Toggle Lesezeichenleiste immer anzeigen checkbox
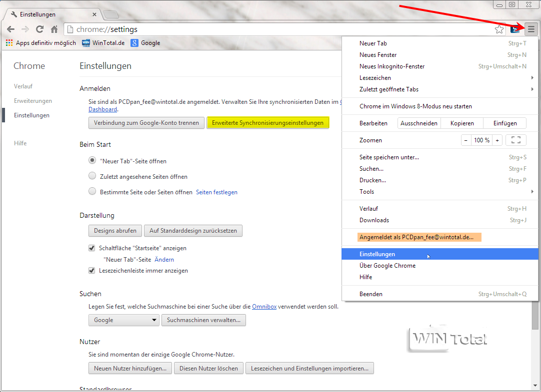Screen dimensions: 541x392 pyautogui.click(x=92, y=271)
